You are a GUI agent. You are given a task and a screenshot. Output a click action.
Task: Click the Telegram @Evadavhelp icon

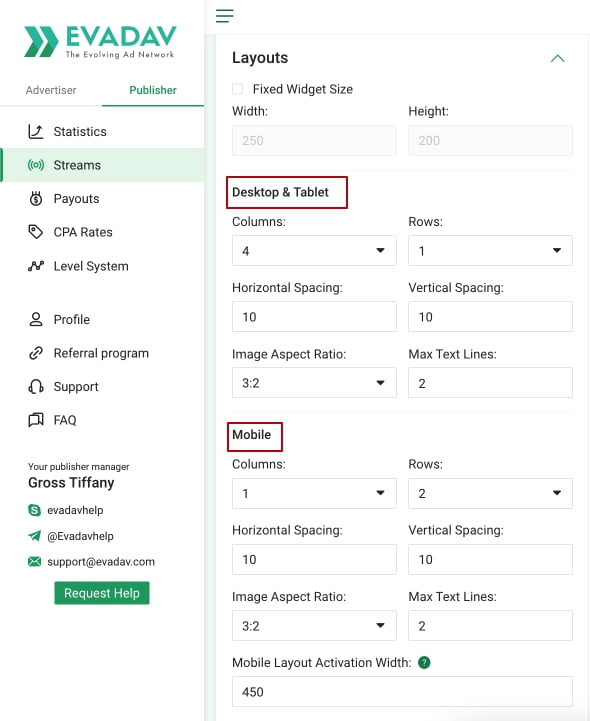[x=34, y=536]
